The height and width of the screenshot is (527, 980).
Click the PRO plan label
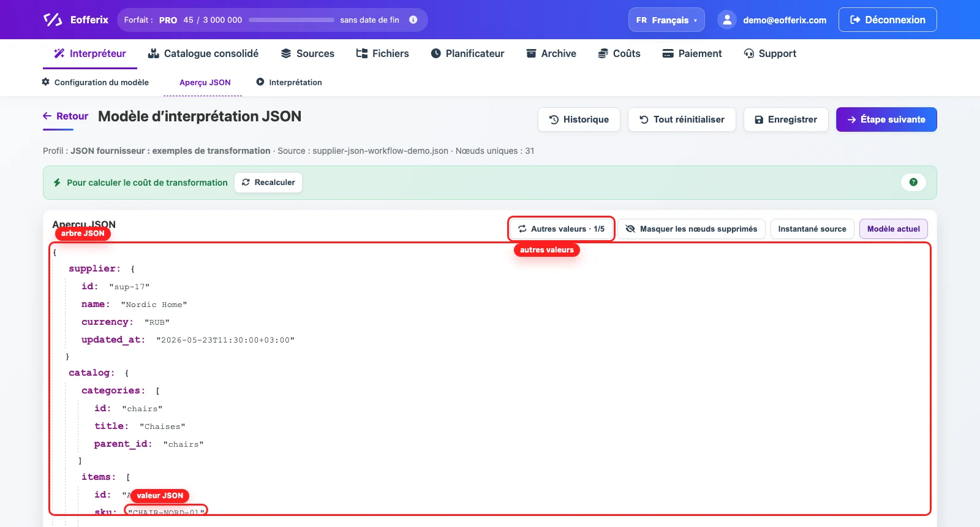[168, 20]
